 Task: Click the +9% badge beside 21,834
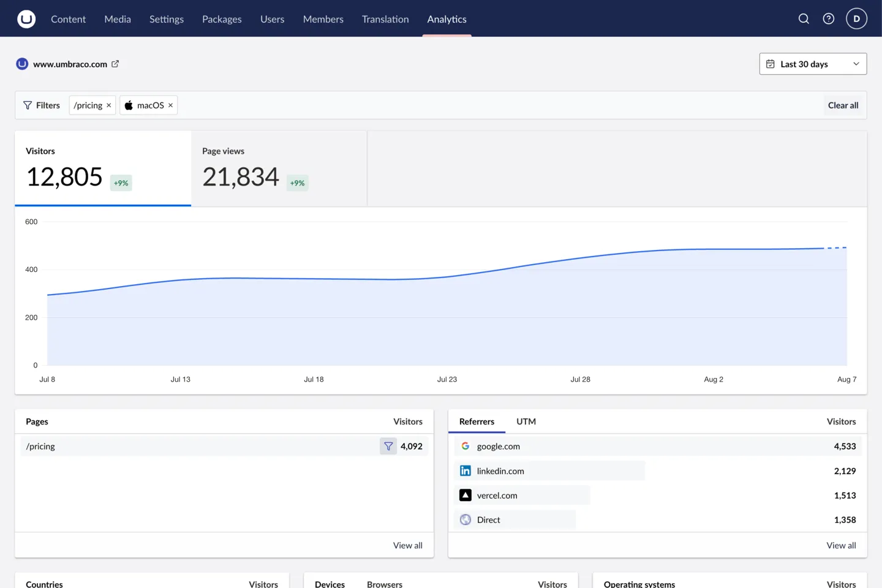click(298, 183)
